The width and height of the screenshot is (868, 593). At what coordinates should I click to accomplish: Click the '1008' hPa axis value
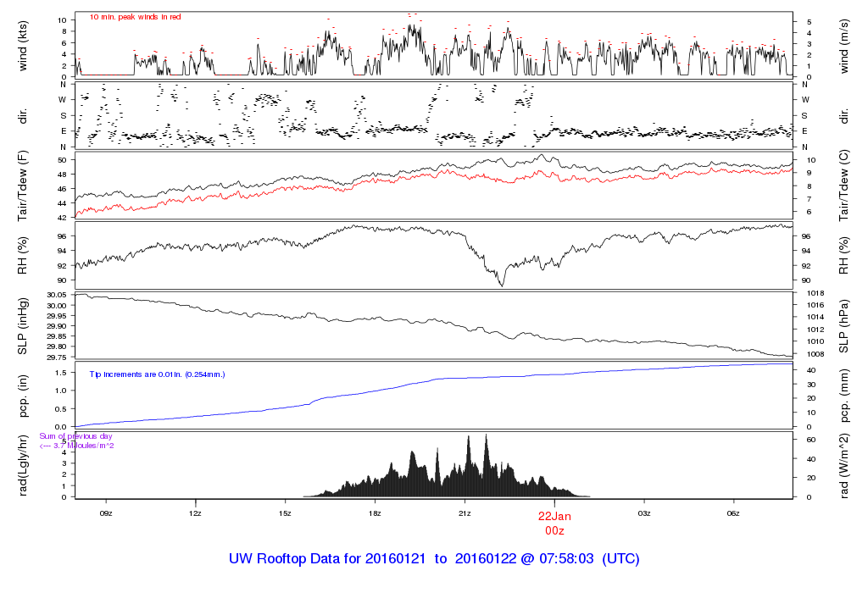click(x=815, y=355)
